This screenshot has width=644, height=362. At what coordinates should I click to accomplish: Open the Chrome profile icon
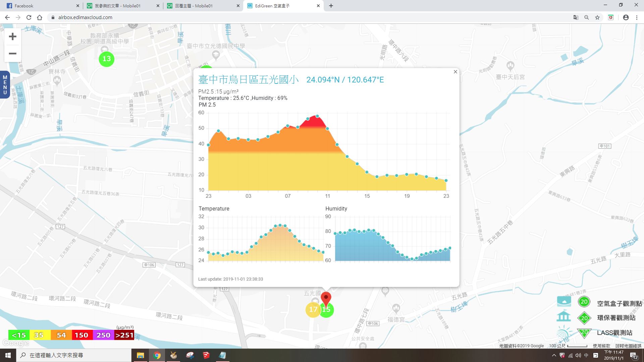point(626,17)
